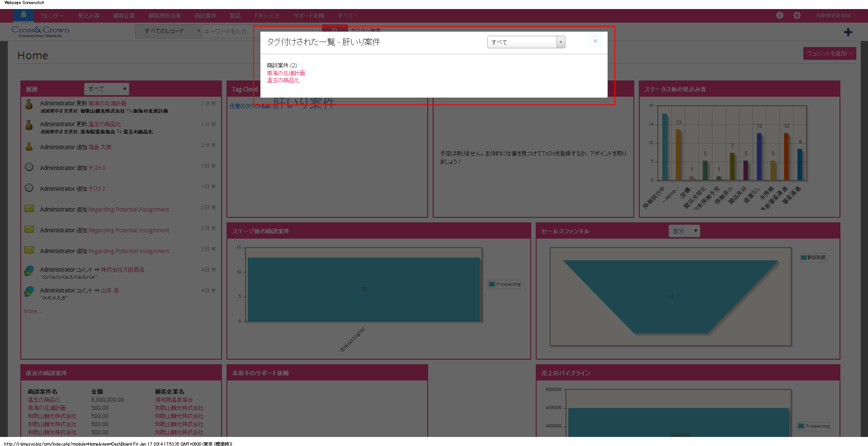Click the Home page heading
The image size is (868, 446).
[x=33, y=56]
